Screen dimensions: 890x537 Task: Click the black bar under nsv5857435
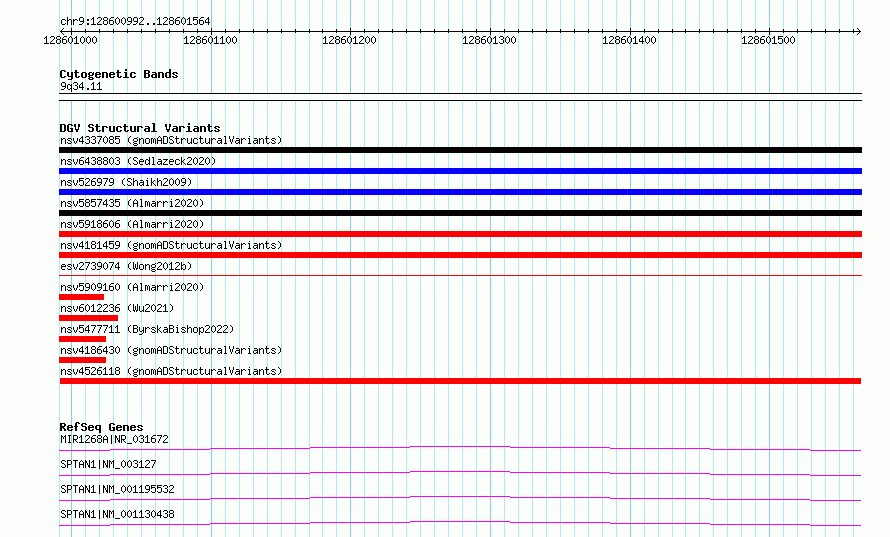coord(460,213)
